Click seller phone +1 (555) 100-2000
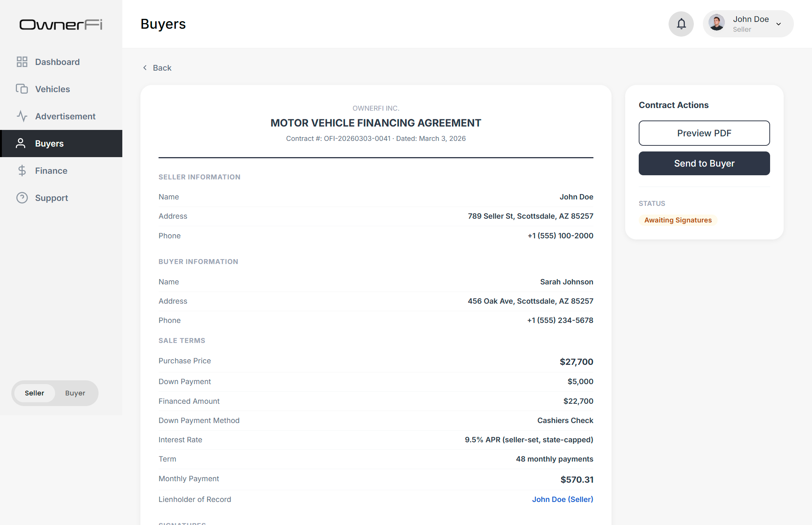 (560, 236)
